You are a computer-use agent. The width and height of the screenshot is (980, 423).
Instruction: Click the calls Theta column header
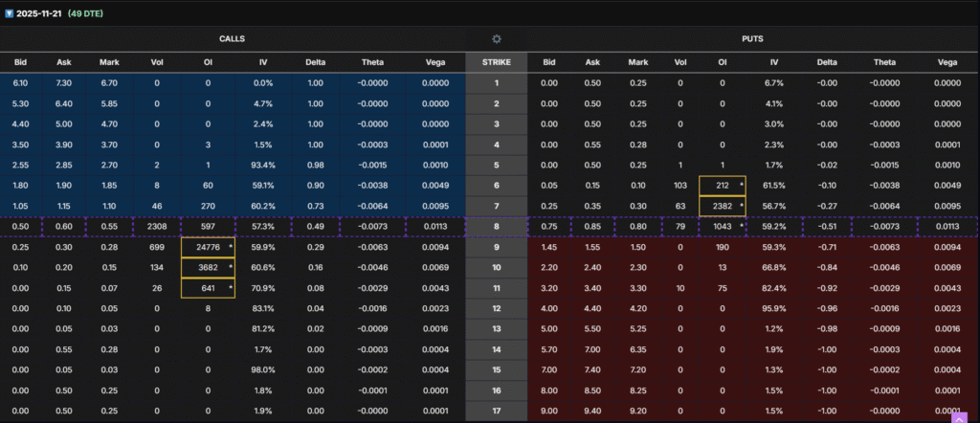click(372, 62)
